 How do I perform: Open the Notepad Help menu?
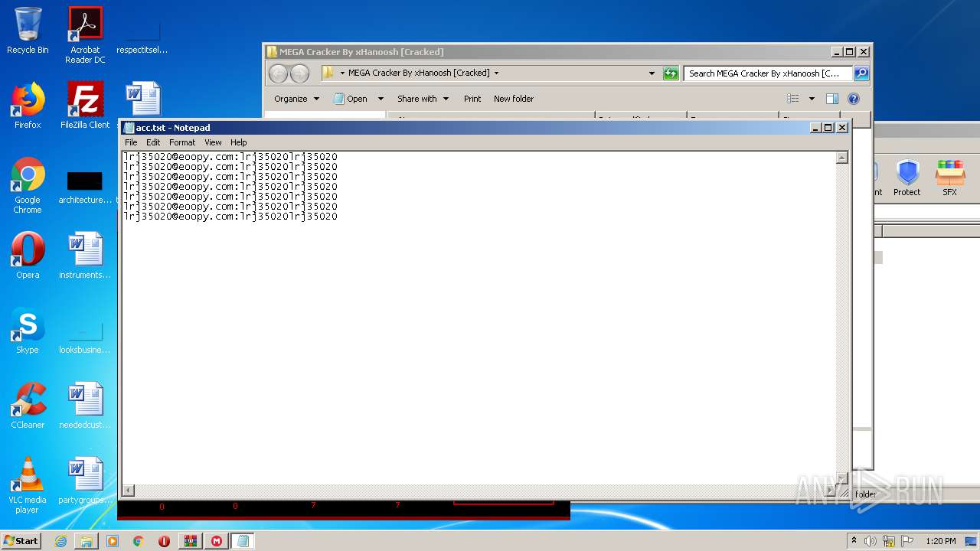(239, 142)
